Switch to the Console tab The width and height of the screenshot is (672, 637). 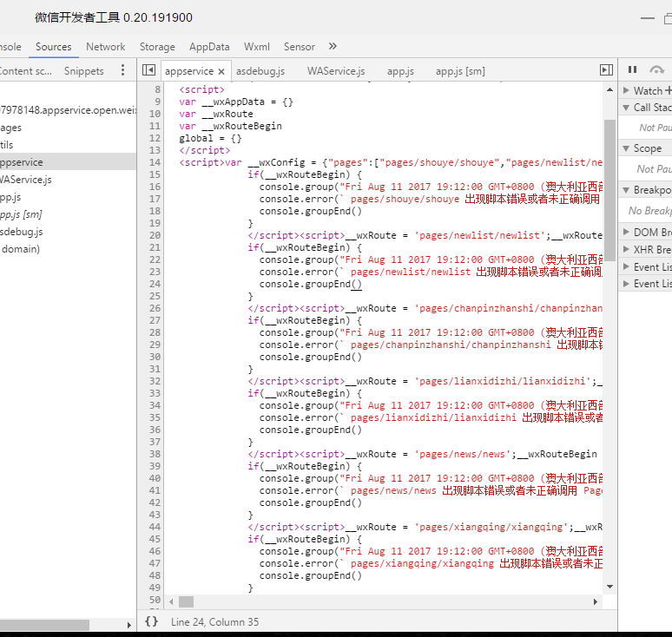10,47
